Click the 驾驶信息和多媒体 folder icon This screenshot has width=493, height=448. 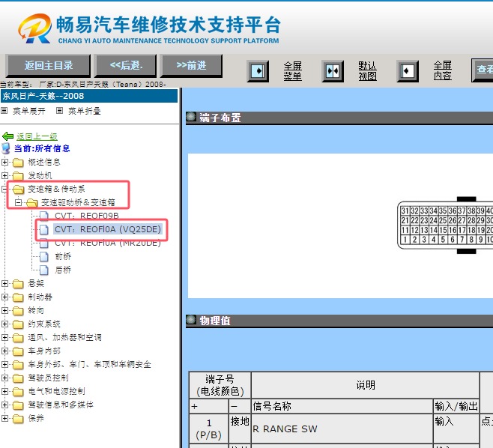(18, 405)
